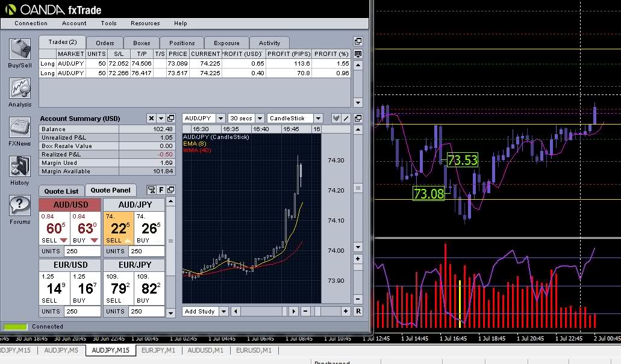621x364 pixels.
Task: Expand the 30 secs interval dropdown
Action: [x=246, y=119]
